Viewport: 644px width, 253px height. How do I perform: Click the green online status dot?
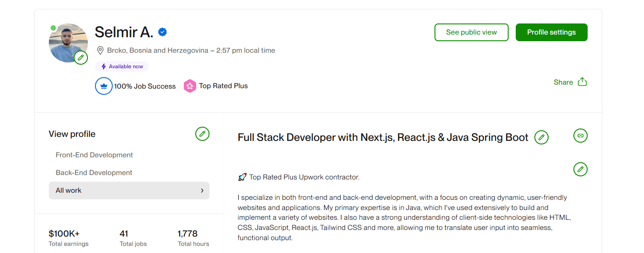click(53, 28)
